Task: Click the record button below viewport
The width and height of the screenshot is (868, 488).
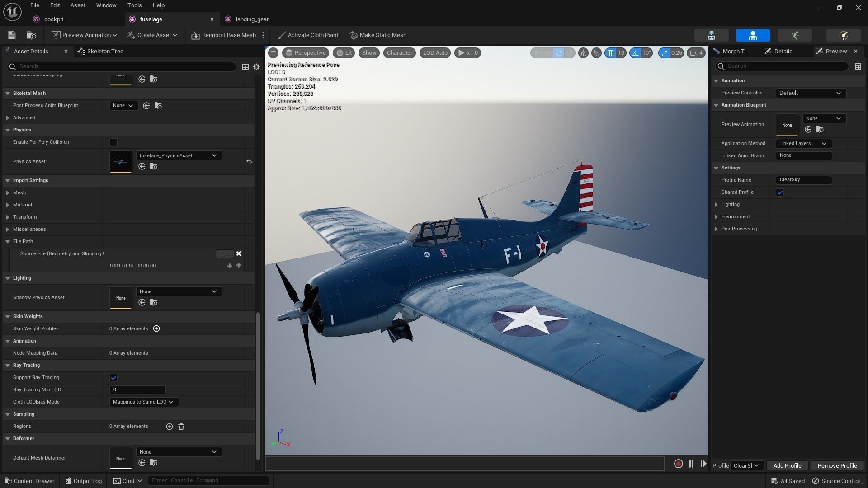Action: 678,464
